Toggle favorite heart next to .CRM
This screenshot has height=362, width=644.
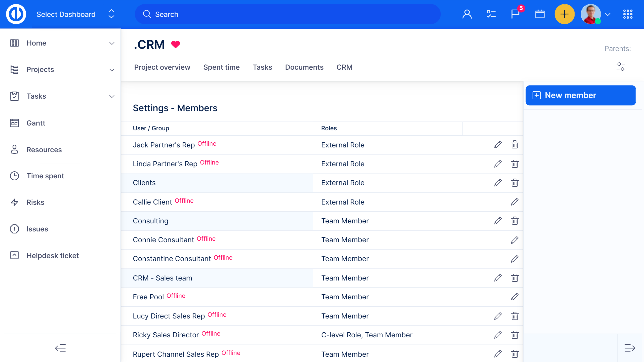pos(176,45)
